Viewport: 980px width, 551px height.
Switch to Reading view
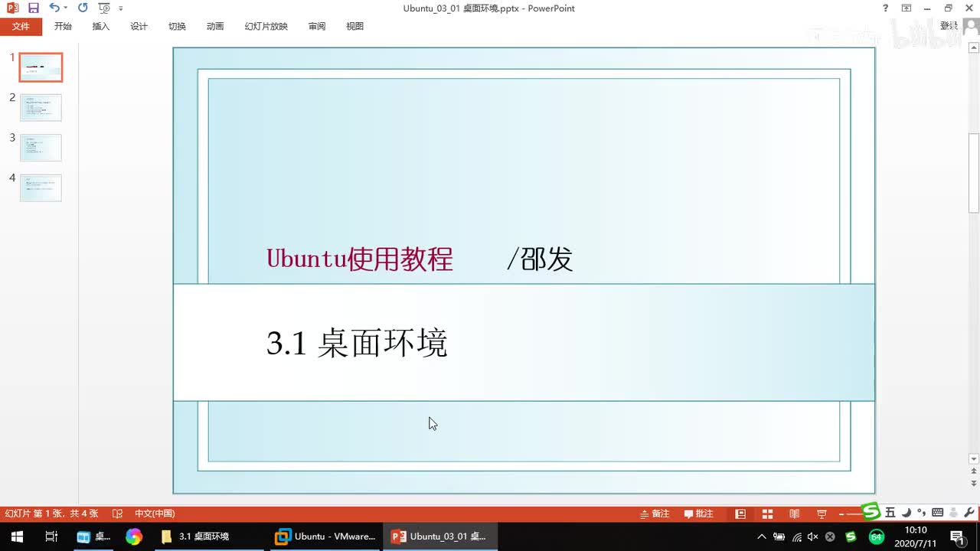(795, 514)
